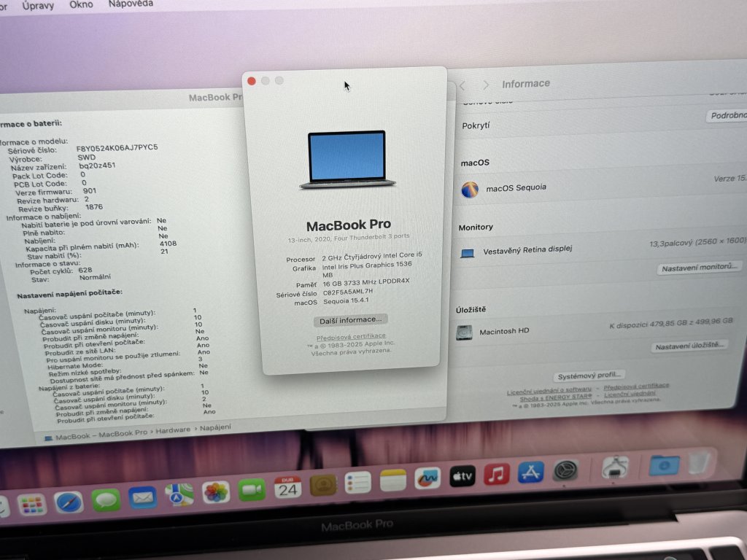Click Revize buňky value 1876

pyautogui.click(x=94, y=206)
